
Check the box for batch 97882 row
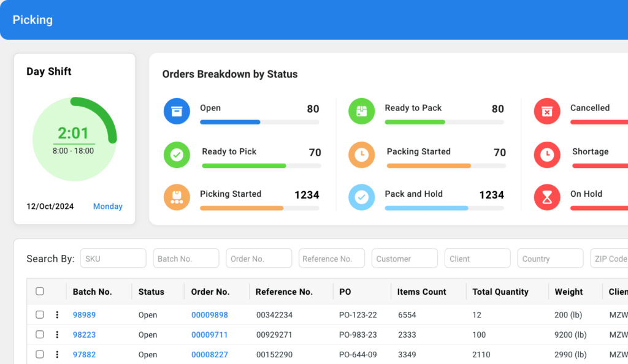(40, 354)
